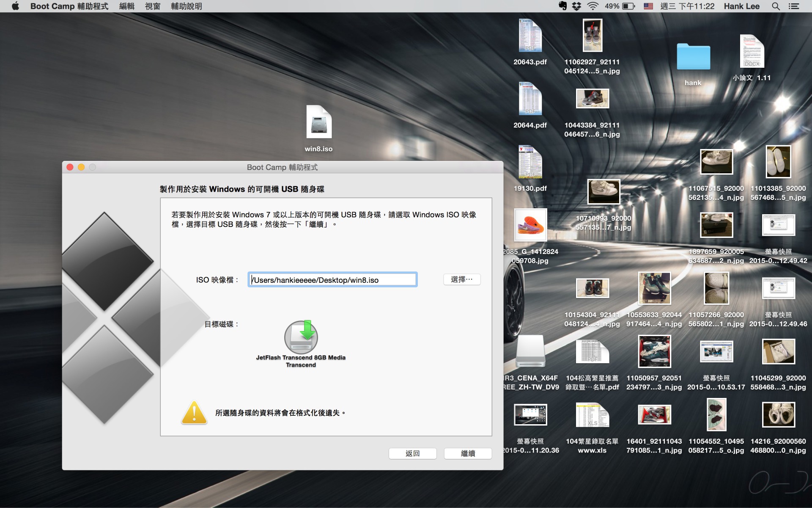Select the 螢幕快照 2015-0…12.49.46 screenshot file
The image size is (812, 508).
[x=778, y=288]
